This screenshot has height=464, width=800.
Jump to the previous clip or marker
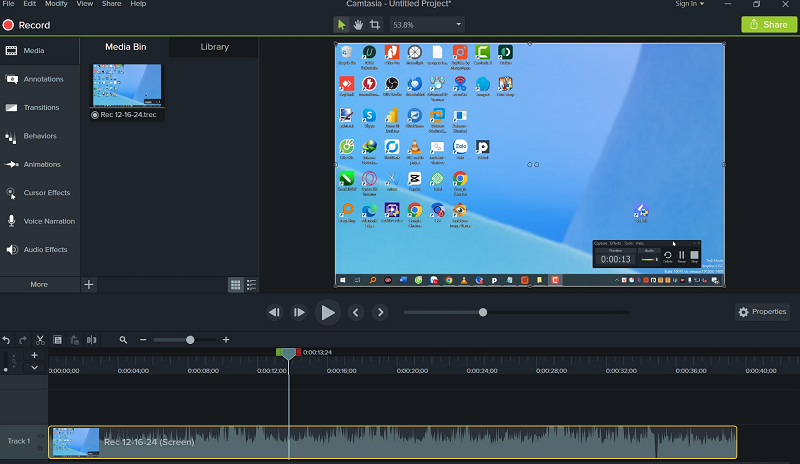tap(356, 312)
